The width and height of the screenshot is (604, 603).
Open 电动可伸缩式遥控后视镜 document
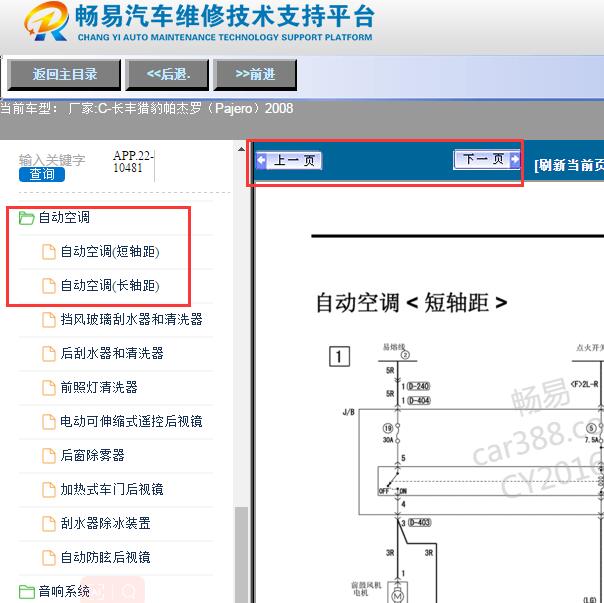tap(131, 421)
